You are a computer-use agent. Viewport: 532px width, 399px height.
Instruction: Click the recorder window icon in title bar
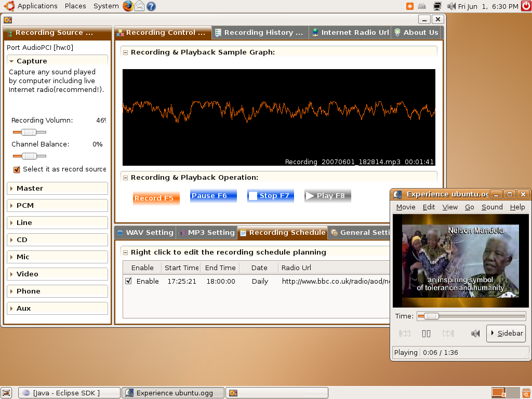[x=8, y=20]
